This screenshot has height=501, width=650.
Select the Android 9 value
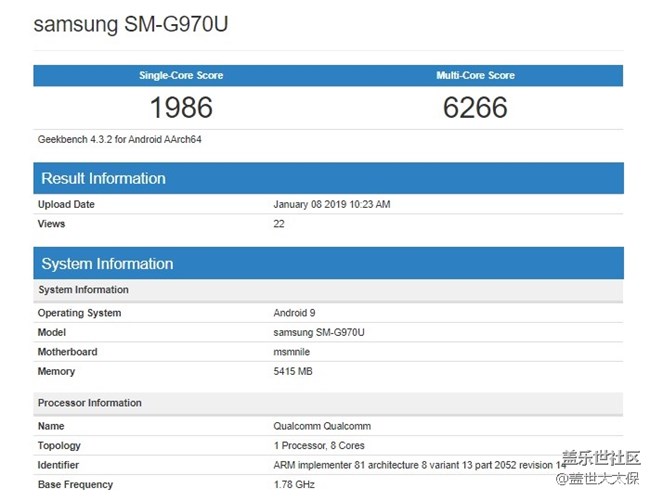[x=294, y=313]
